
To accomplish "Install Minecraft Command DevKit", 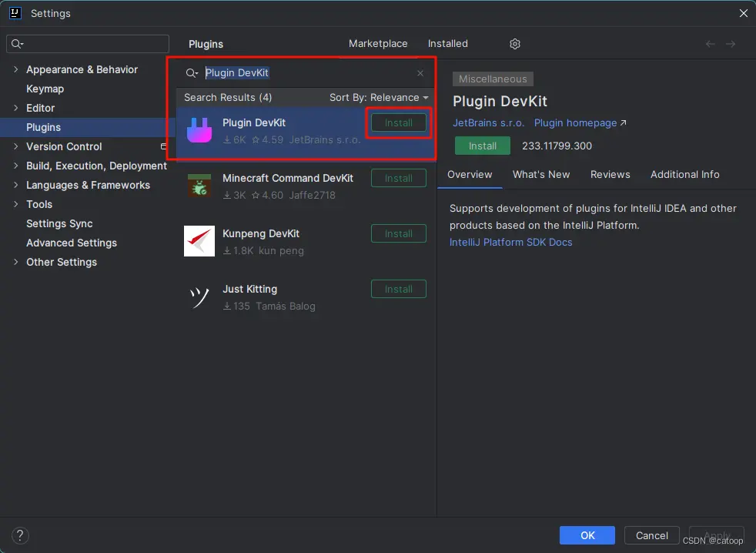I will [x=399, y=178].
